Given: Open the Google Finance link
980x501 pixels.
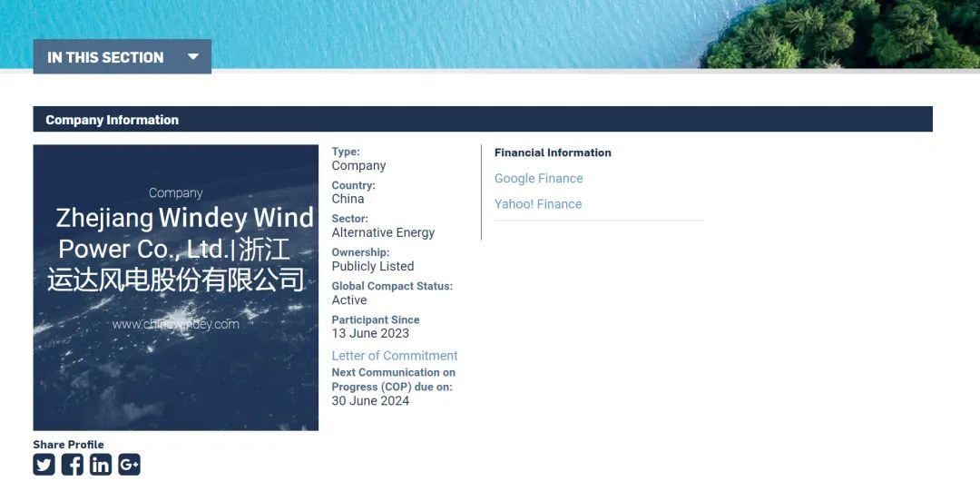Looking at the screenshot, I should point(538,179).
